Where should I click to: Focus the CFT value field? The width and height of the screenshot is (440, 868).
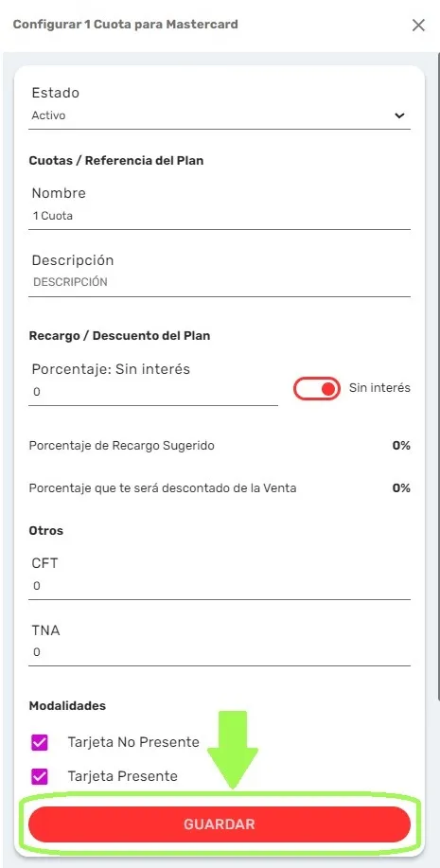pos(220,586)
